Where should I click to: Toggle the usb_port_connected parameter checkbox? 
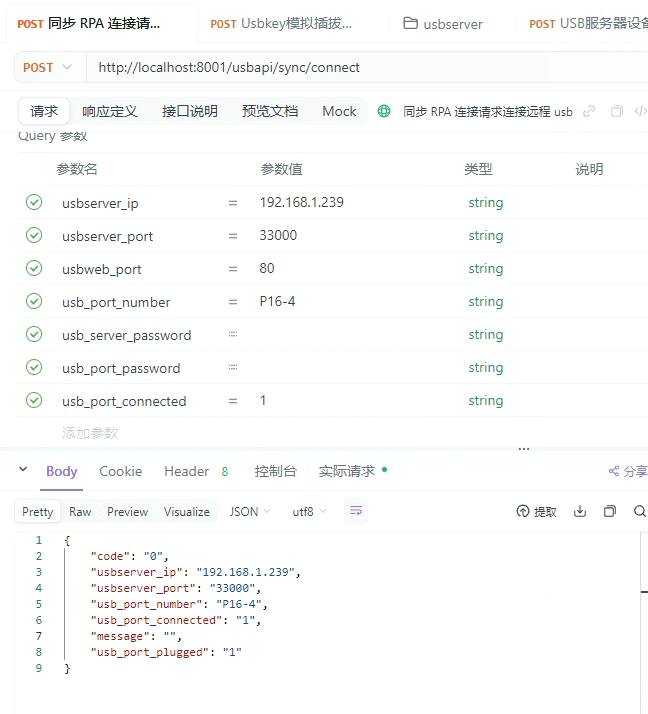pos(34,401)
